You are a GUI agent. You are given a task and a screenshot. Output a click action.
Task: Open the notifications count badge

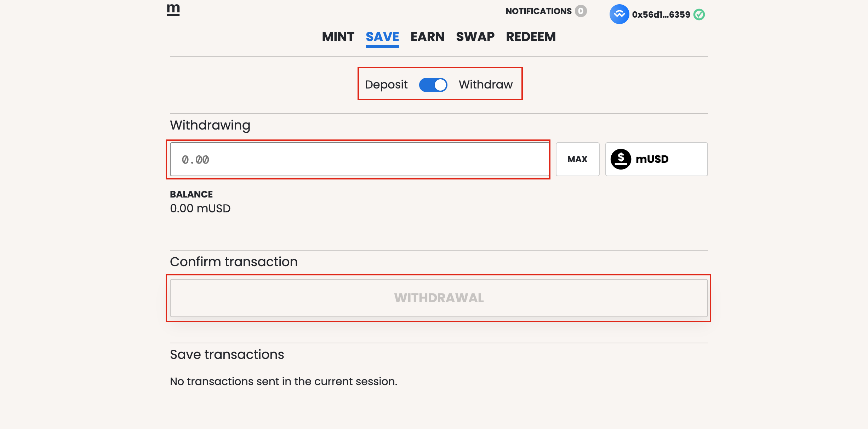point(581,11)
